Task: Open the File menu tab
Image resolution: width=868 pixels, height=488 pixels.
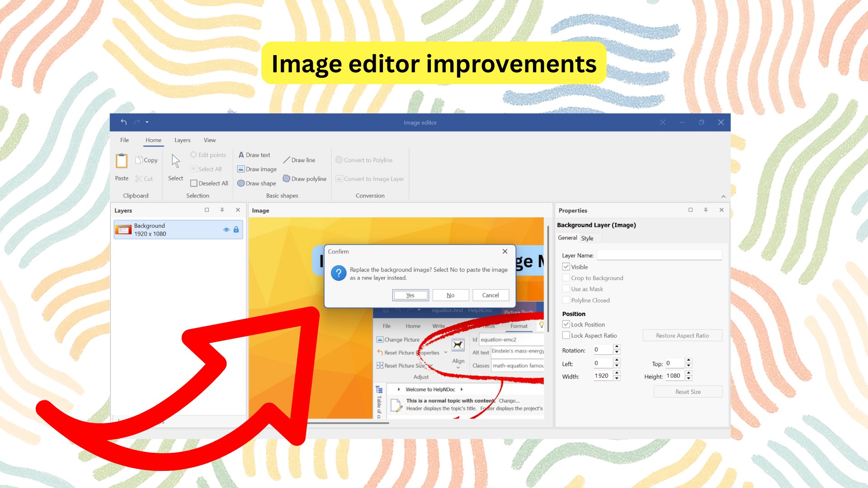Action: (124, 140)
